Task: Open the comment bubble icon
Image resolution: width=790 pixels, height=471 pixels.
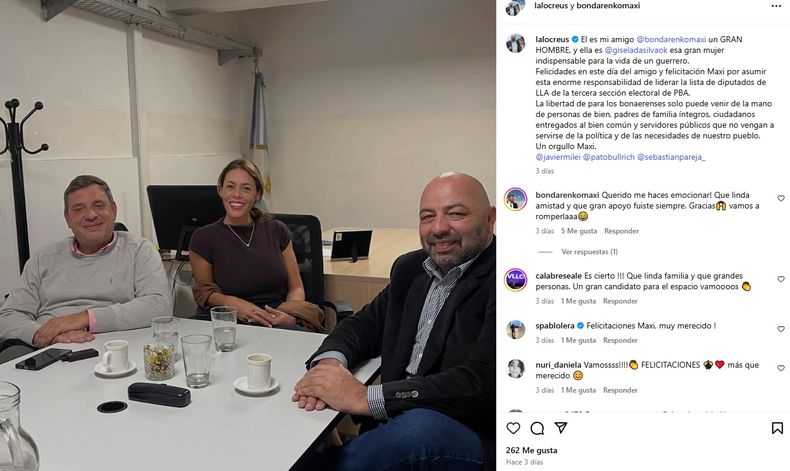Action: [537, 428]
